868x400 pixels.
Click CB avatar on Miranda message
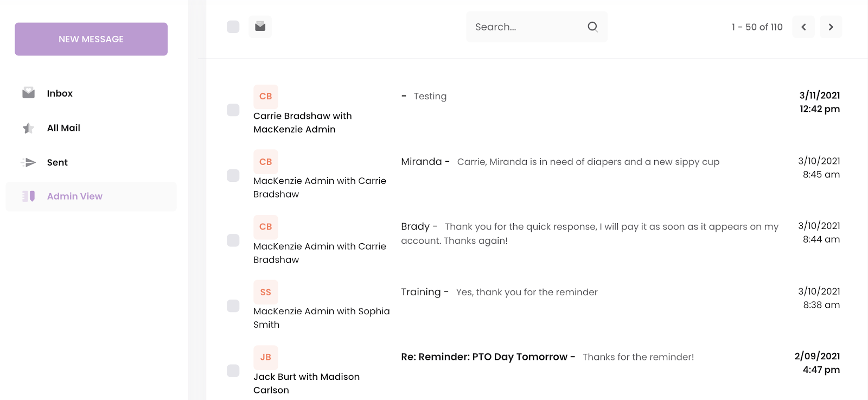(x=266, y=162)
